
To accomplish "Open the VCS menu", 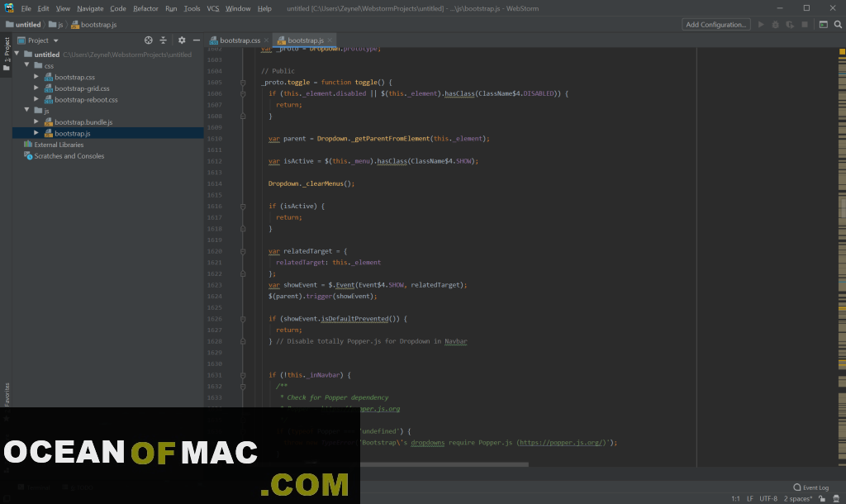I will (x=213, y=8).
